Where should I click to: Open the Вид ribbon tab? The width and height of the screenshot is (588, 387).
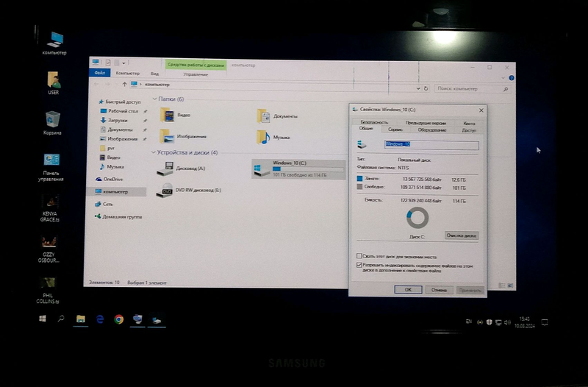pos(154,74)
